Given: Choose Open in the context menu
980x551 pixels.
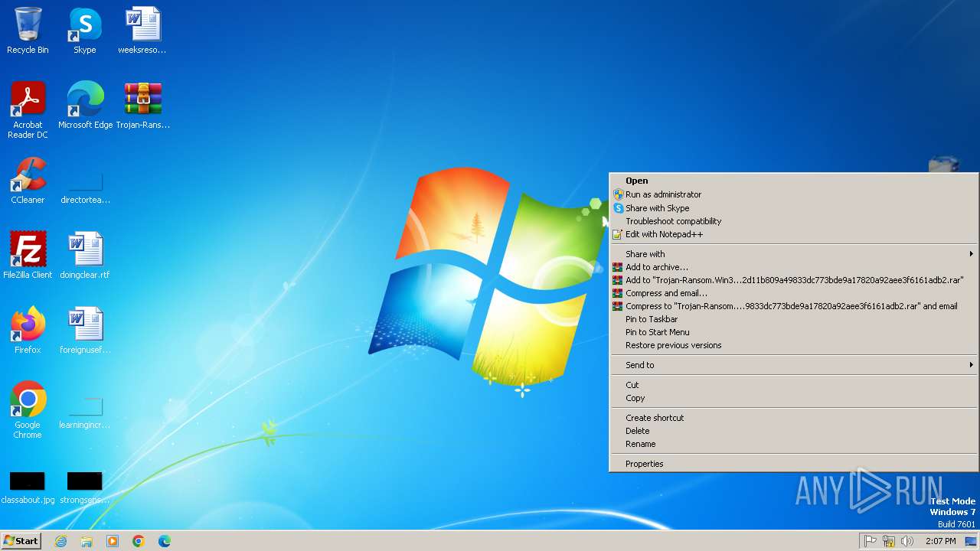Looking at the screenshot, I should pyautogui.click(x=793, y=181).
